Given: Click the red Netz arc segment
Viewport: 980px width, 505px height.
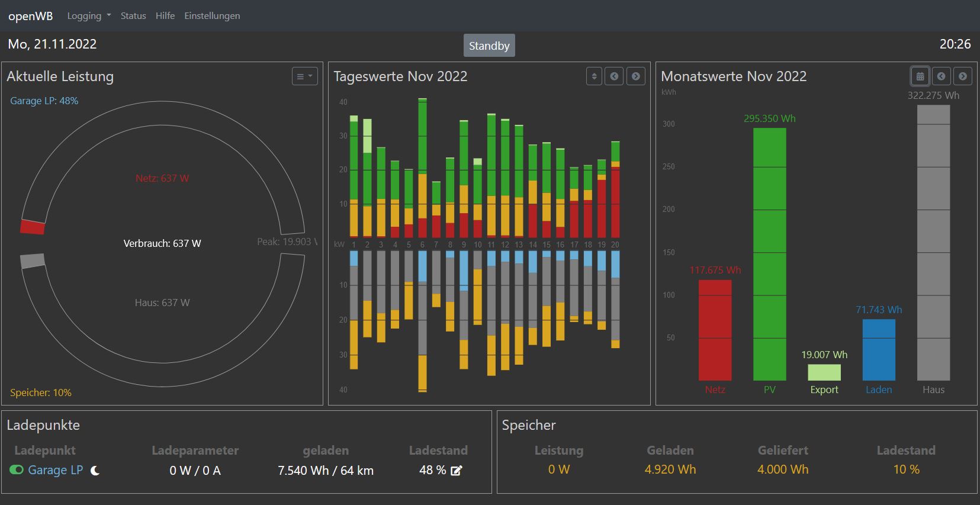Looking at the screenshot, I should pos(33,227).
